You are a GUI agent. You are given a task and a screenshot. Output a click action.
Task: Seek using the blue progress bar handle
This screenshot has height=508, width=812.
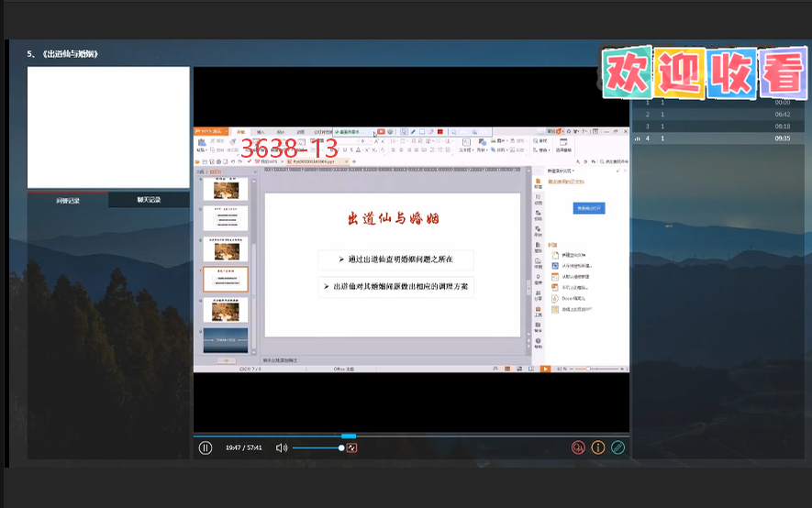[349, 436]
